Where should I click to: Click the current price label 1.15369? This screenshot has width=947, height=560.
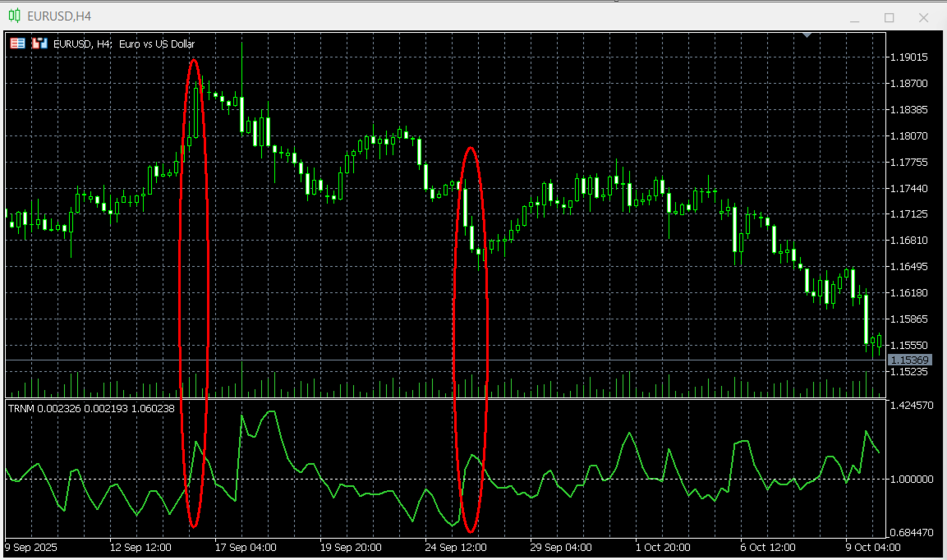pyautogui.click(x=910, y=360)
